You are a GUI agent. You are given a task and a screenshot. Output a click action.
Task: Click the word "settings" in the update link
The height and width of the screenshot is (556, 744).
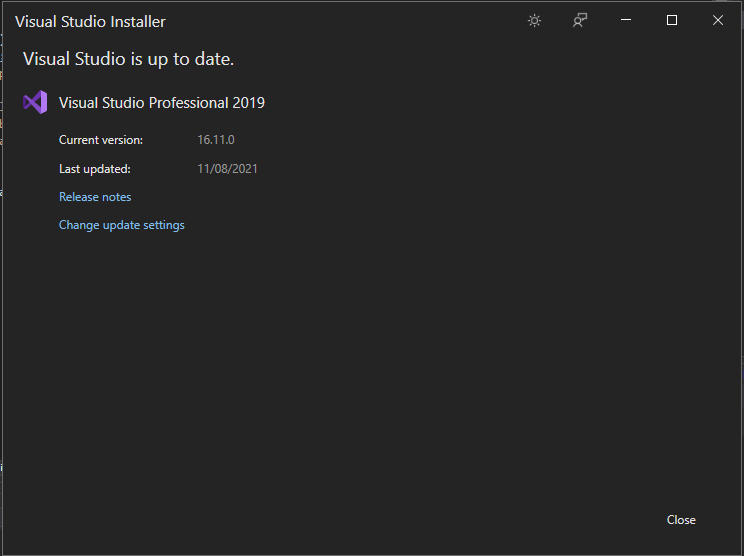[164, 225]
